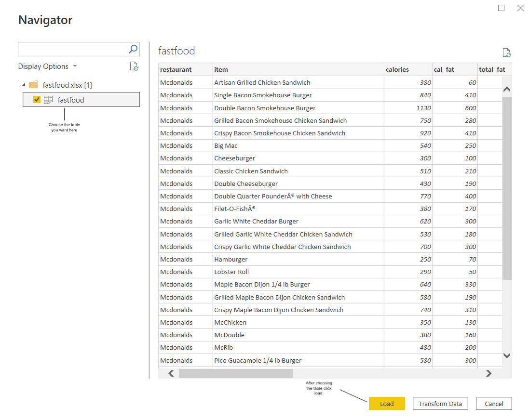This screenshot has width=529, height=420.
Task: Click the Cheeseburger item cell
Action: coord(298,158)
